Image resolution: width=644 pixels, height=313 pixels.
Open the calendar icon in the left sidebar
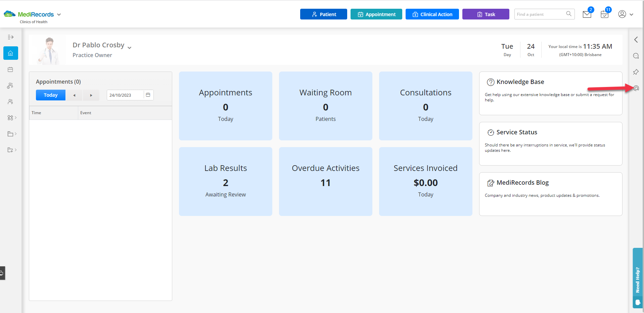[x=10, y=70]
